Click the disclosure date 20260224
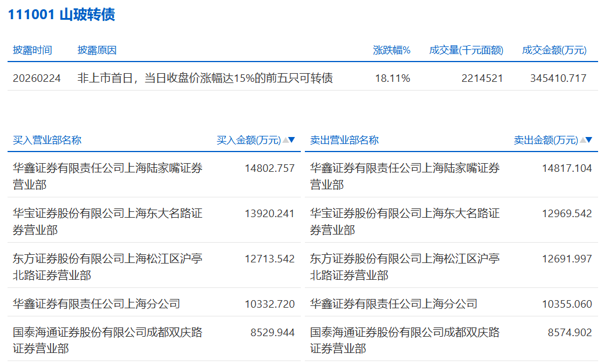 click(37, 78)
